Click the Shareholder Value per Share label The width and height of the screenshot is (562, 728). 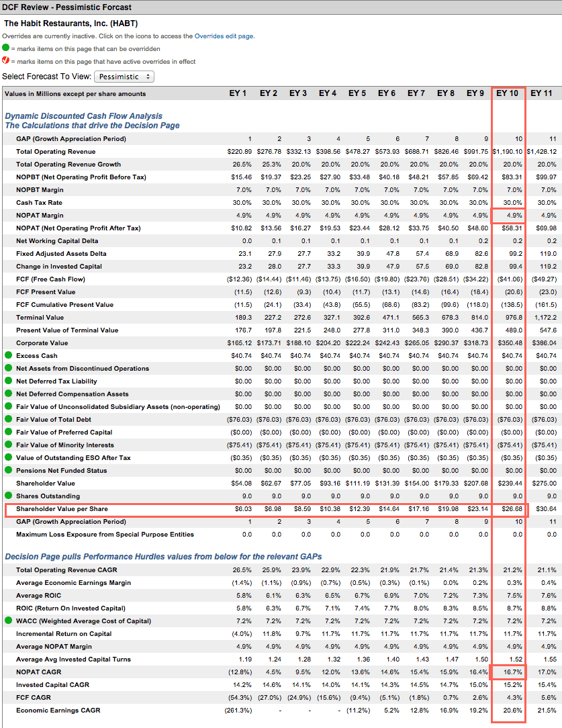[x=62, y=509]
